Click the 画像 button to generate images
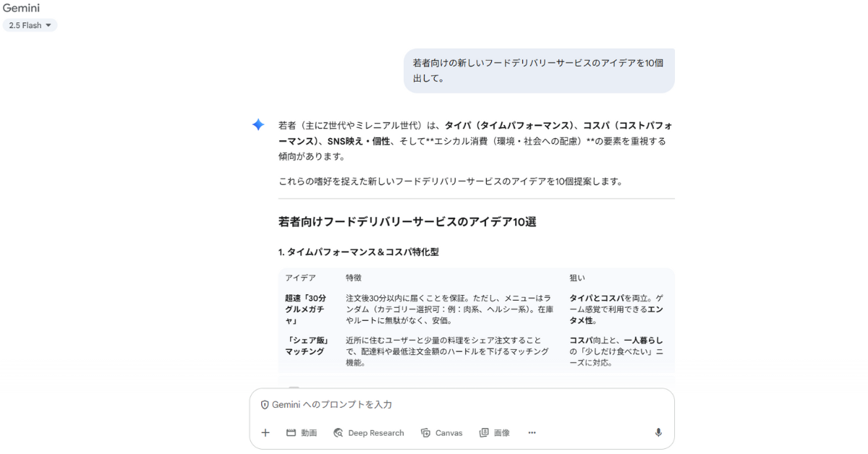The width and height of the screenshot is (868, 454). [494, 432]
